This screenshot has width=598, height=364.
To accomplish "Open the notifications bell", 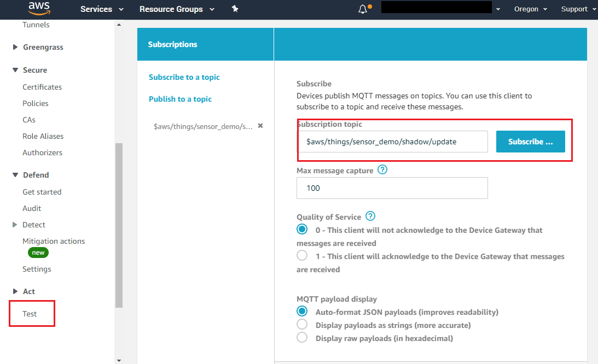I will (x=363, y=9).
